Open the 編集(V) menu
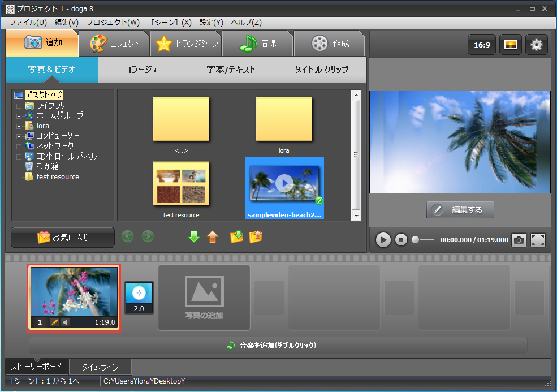 pos(66,23)
